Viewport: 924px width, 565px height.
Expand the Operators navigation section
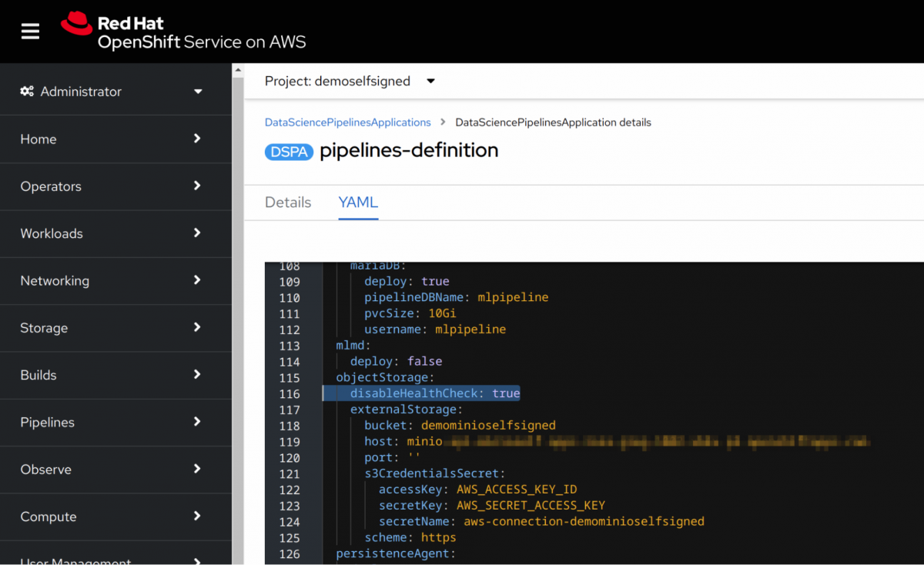click(115, 186)
